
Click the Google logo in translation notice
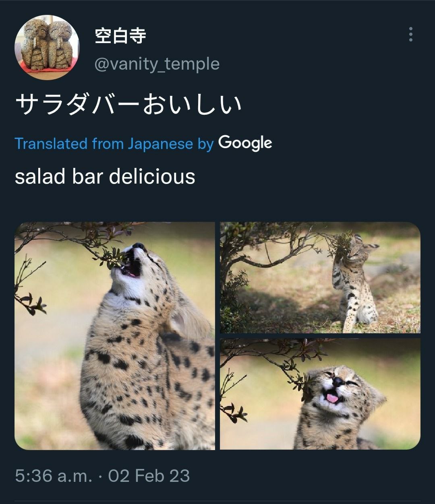245,143
